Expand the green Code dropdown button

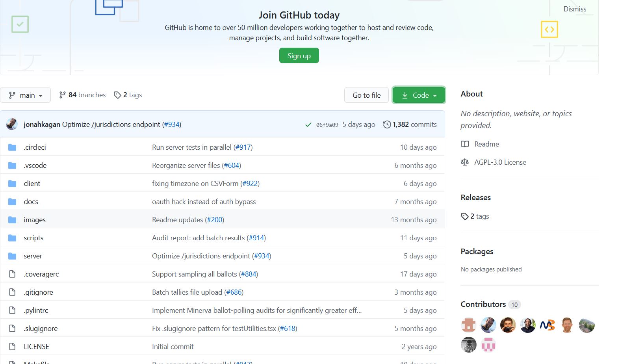click(x=419, y=95)
